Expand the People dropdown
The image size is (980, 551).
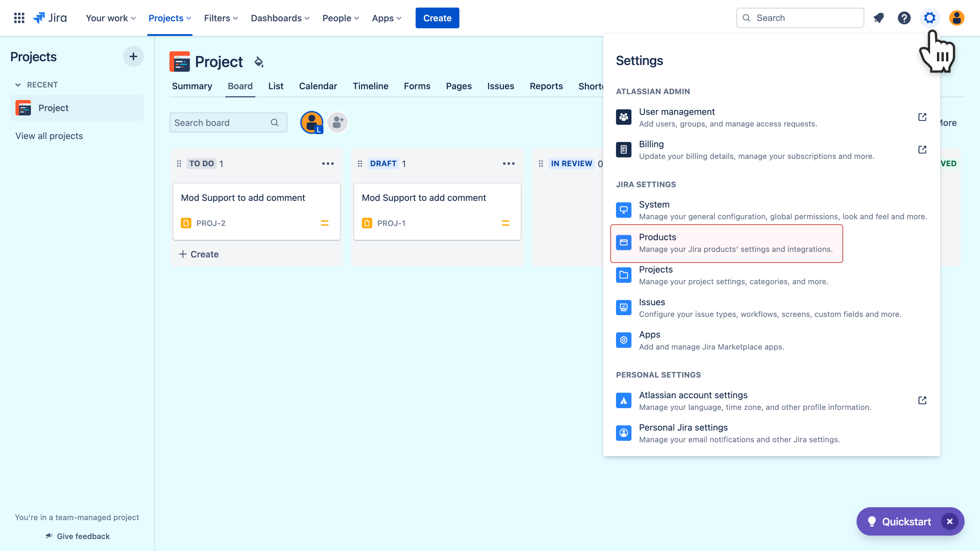pos(341,18)
